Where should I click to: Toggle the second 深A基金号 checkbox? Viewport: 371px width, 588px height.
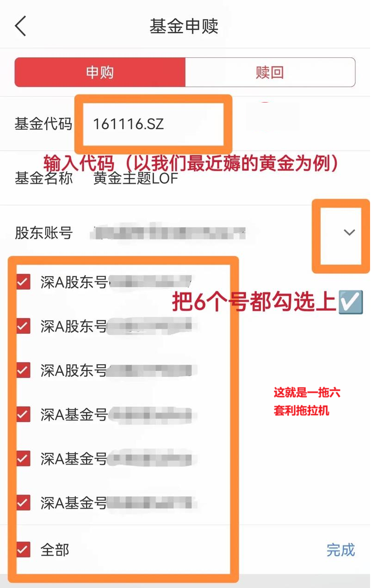tap(23, 458)
